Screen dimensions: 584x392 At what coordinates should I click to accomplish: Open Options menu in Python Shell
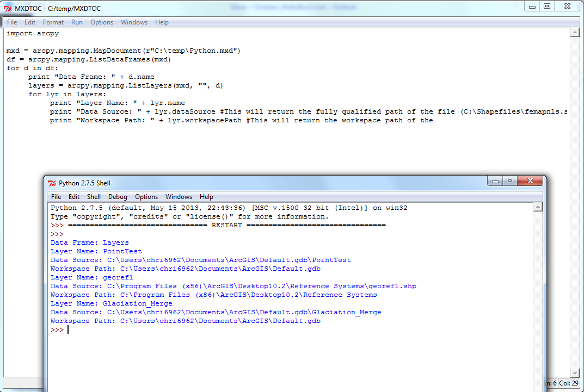(x=146, y=197)
